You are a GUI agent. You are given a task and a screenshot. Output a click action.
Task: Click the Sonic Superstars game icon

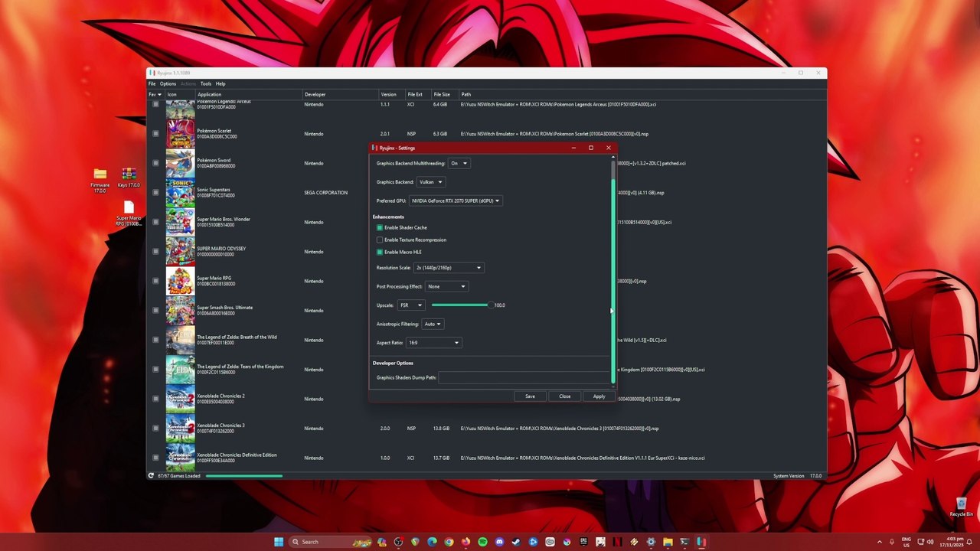coord(180,193)
